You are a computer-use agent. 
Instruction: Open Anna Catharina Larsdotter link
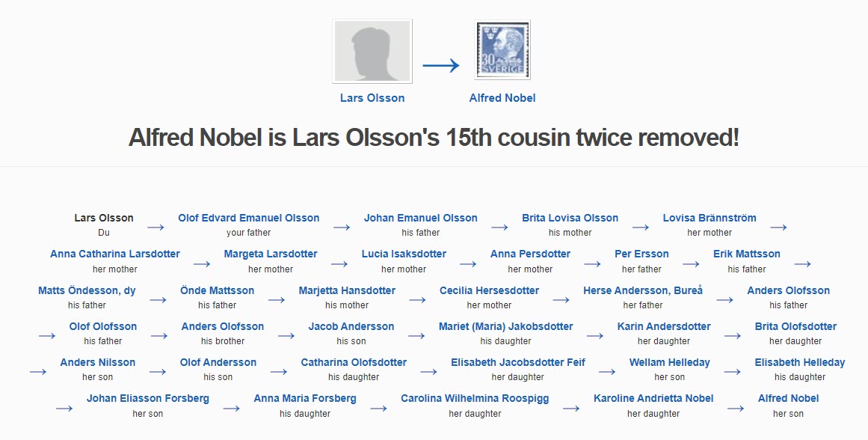pos(115,254)
